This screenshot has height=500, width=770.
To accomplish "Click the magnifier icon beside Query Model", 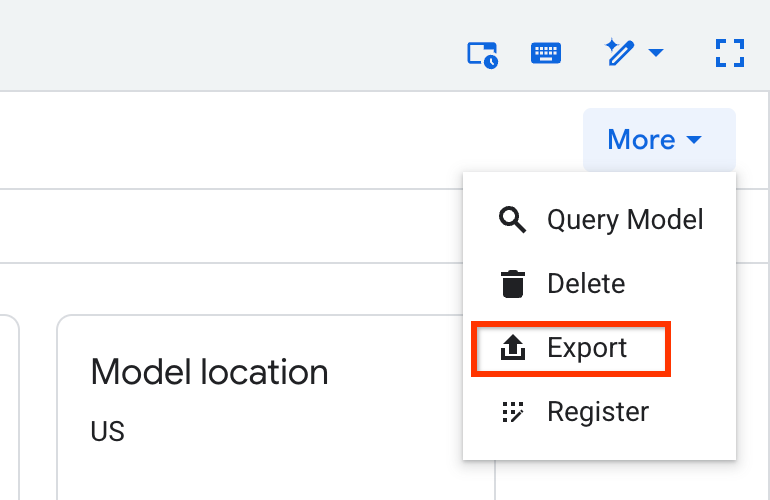I will pos(512,220).
